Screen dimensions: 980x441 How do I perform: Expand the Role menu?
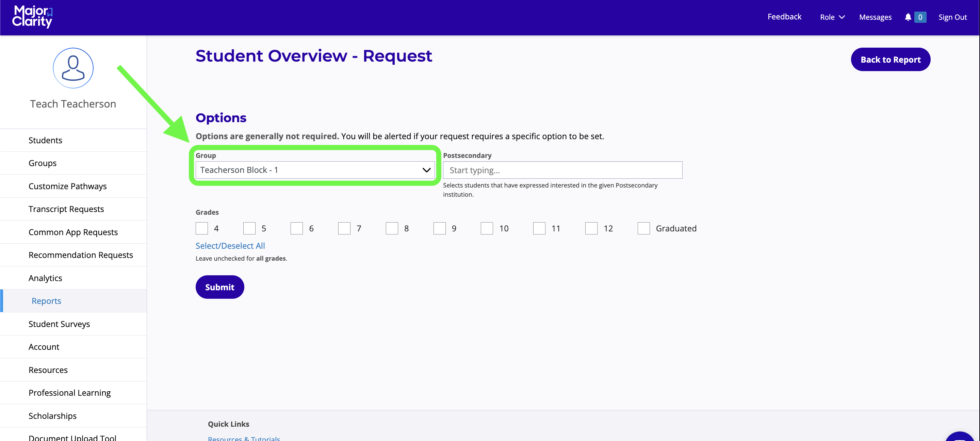(x=832, y=17)
